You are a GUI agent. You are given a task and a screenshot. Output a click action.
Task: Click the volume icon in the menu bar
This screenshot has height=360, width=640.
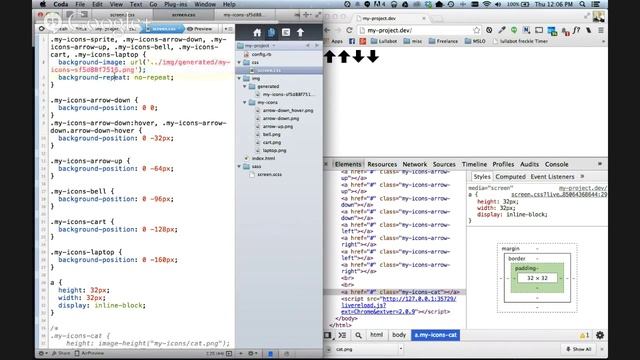coord(498,4)
